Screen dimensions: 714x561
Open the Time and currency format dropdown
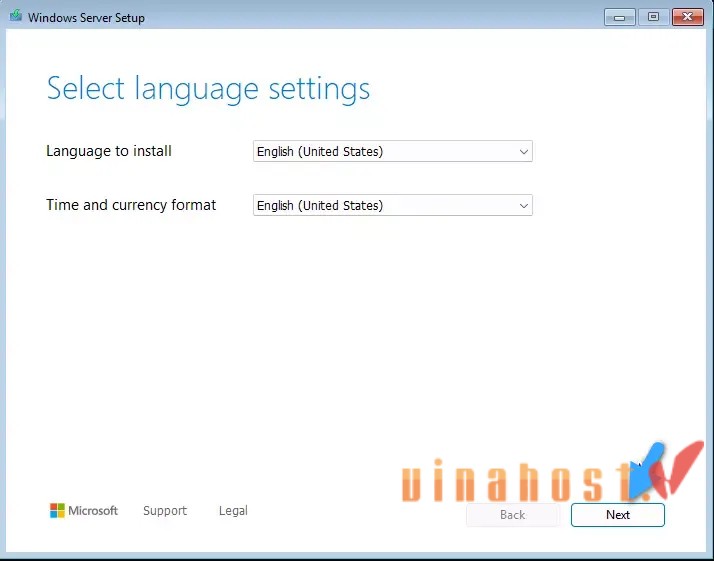(x=393, y=205)
